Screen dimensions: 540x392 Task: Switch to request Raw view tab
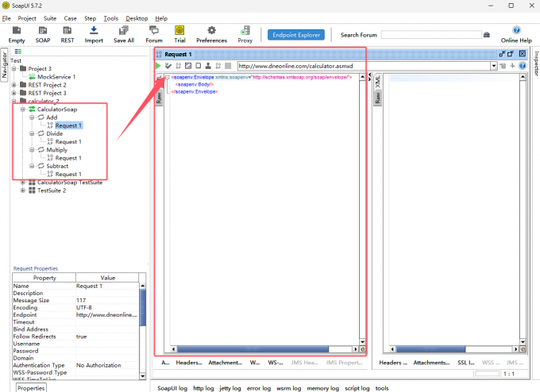click(x=159, y=98)
